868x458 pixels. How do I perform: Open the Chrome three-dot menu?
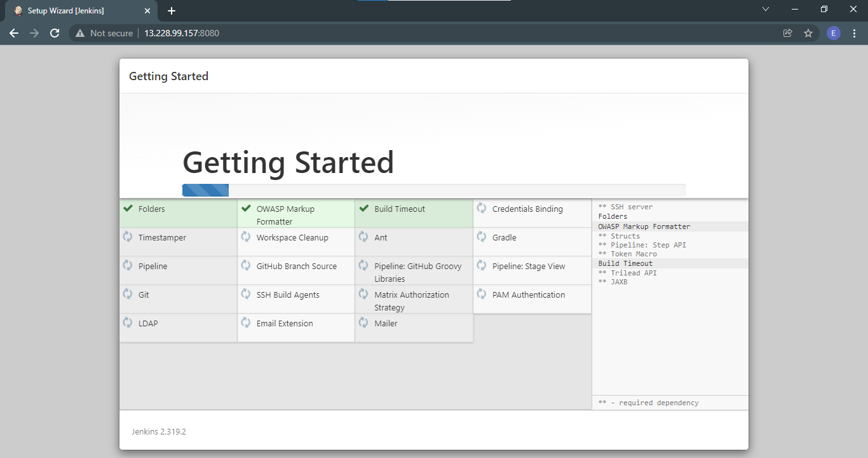coord(854,33)
